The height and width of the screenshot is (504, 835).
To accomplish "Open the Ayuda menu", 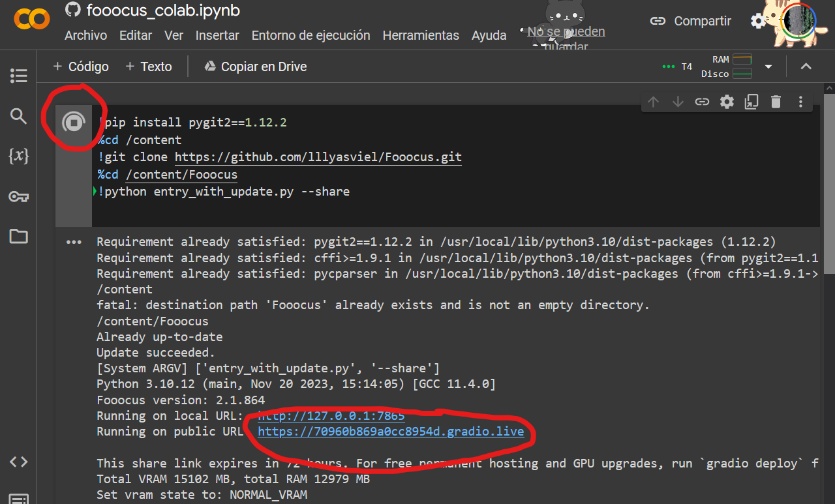I will coord(489,35).
